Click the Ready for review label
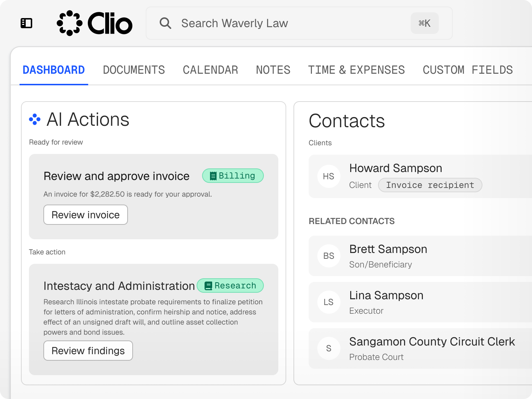The width and height of the screenshot is (532, 399). (56, 142)
